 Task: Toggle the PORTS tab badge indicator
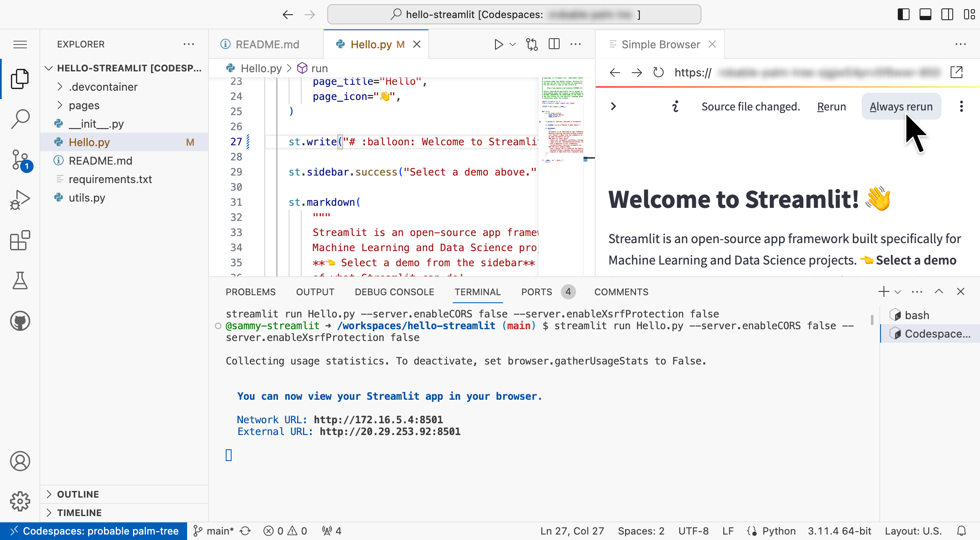pos(568,291)
